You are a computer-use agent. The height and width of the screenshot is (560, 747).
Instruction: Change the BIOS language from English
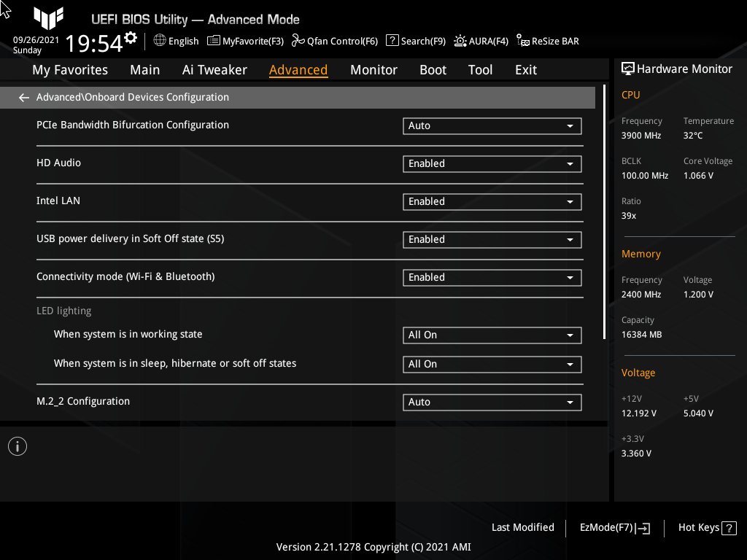click(176, 41)
